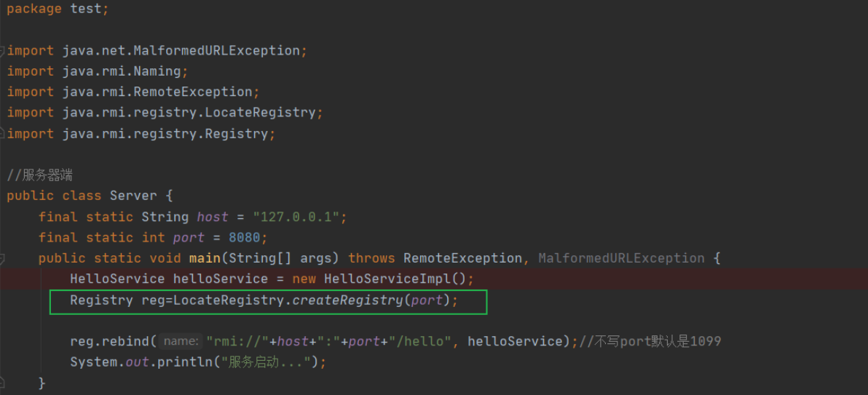868x395 pixels.
Task: Collapse the main method with its fold marker
Action: tap(2, 258)
